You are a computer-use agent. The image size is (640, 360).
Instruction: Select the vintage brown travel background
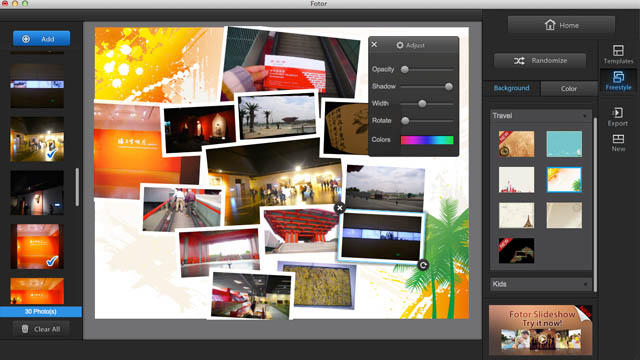click(516, 144)
